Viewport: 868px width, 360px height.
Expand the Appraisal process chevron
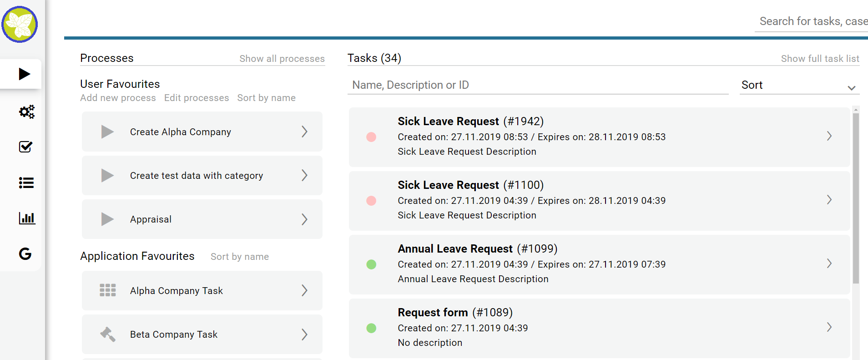pos(304,219)
